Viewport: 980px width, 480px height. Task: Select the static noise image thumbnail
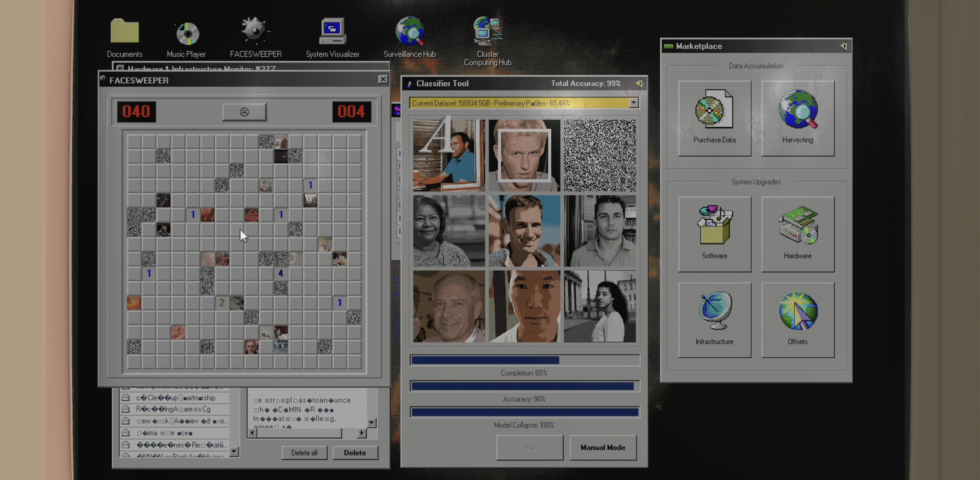click(599, 155)
